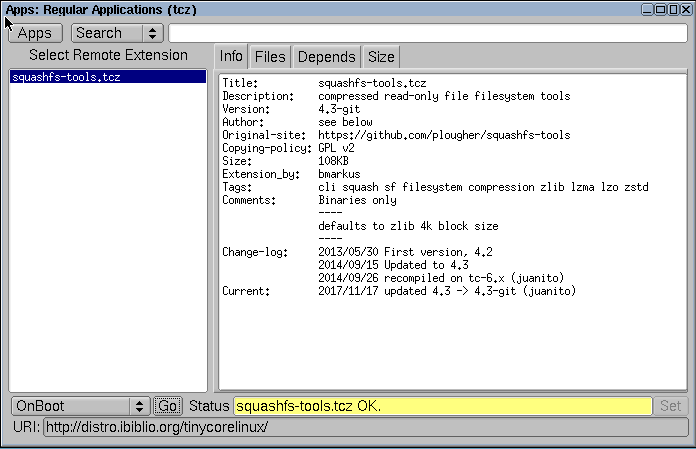Click the Author value 'see below'

click(x=345, y=122)
